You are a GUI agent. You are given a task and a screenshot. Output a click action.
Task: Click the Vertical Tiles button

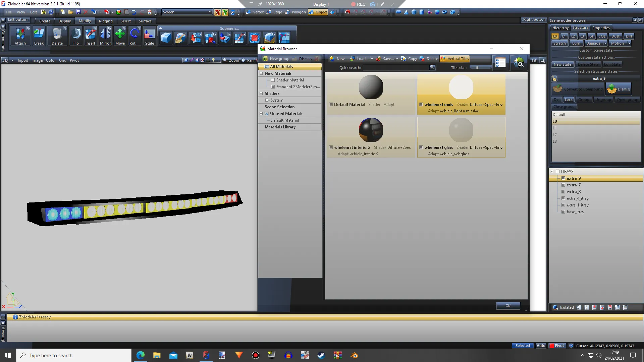(x=454, y=59)
